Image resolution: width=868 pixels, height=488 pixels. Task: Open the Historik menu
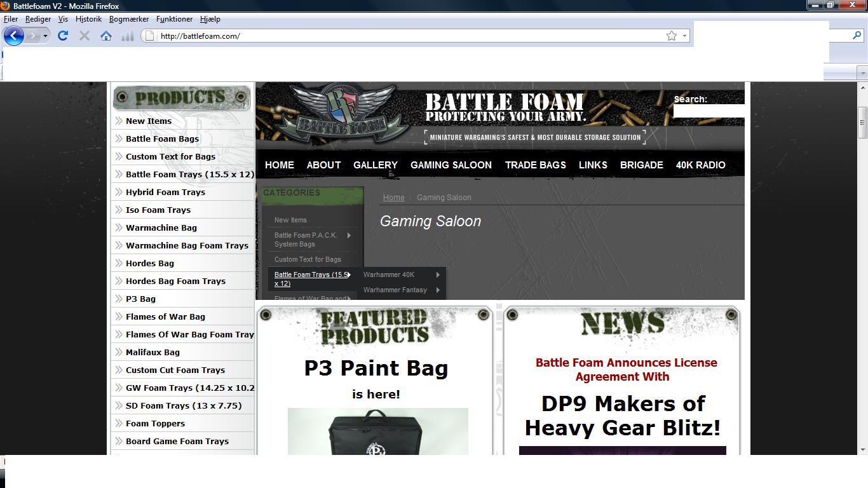(88, 19)
